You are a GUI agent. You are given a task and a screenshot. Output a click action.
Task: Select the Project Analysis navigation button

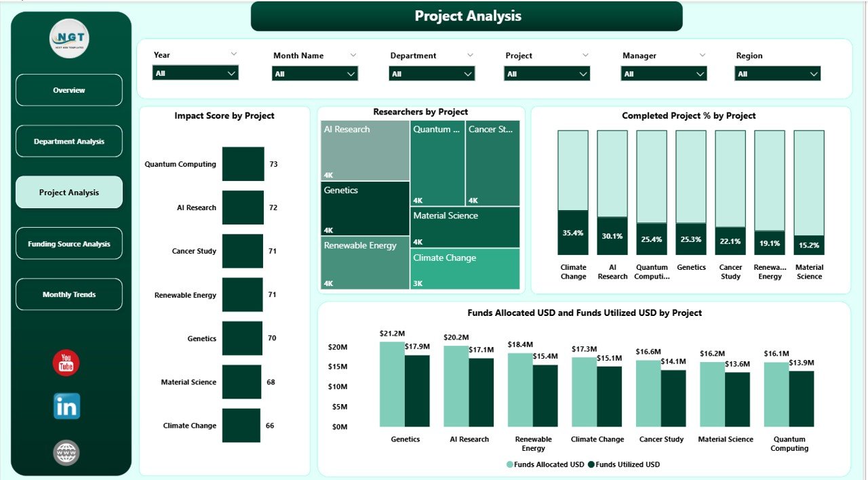pyautogui.click(x=68, y=192)
